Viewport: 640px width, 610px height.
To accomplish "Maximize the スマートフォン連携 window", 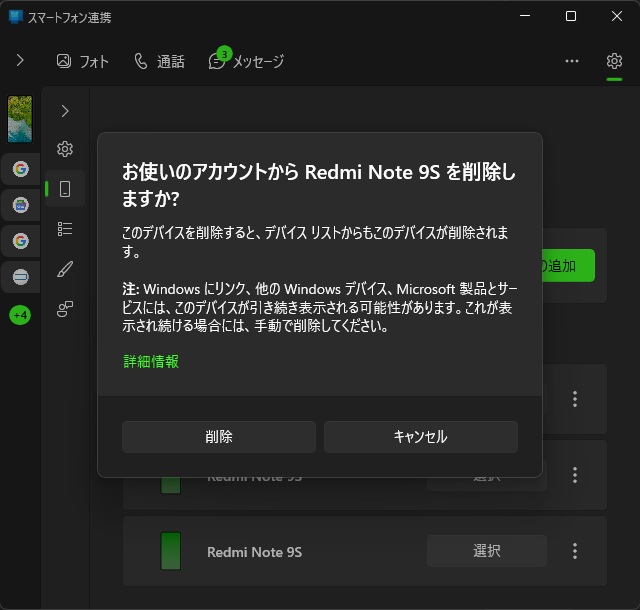I will 571,16.
